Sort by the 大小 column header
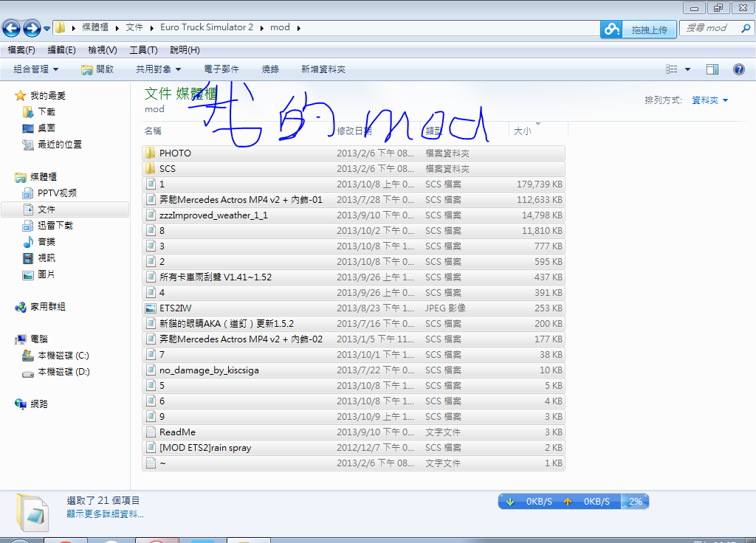This screenshot has height=543, width=756. coord(523,131)
